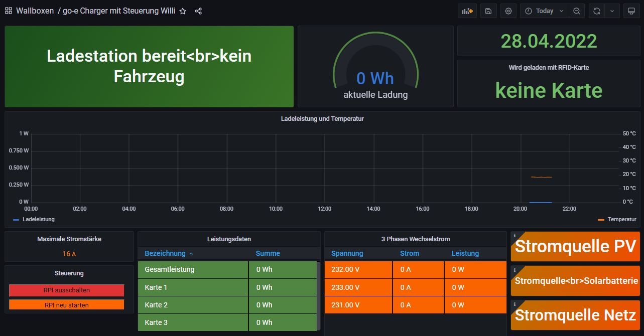This screenshot has width=644, height=336.
Task: Cycle view mode with monitor icon
Action: tap(631, 11)
